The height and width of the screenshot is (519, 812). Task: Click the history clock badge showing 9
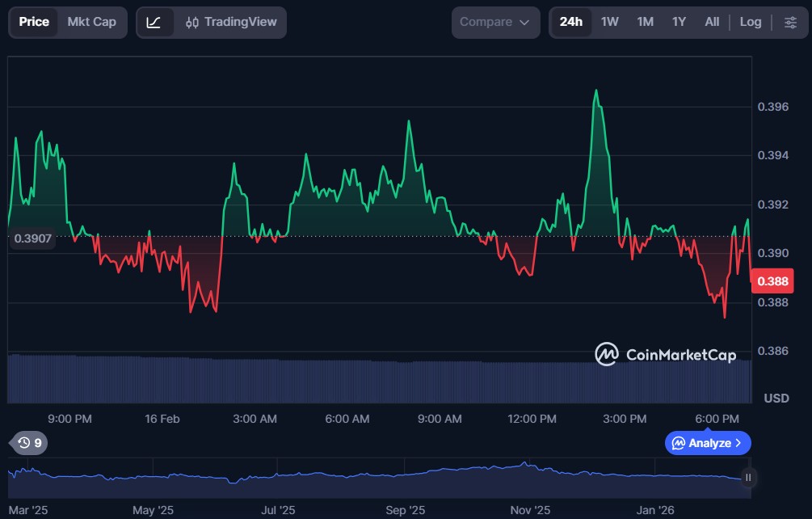[30, 443]
